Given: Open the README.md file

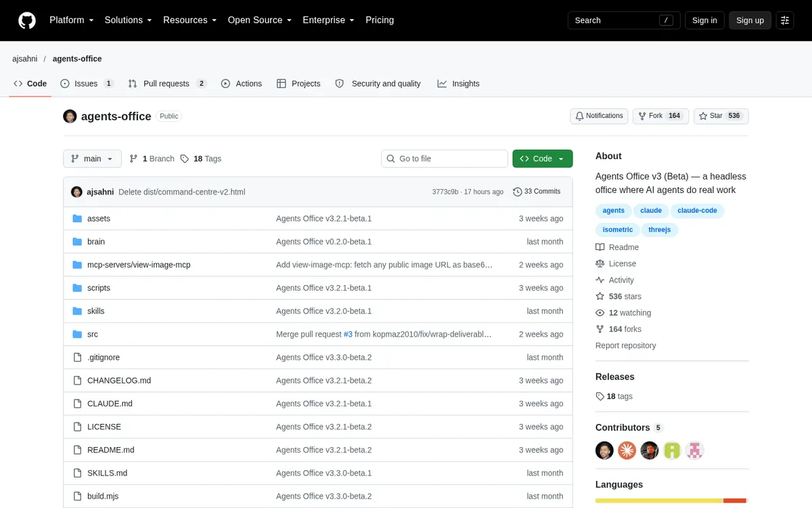Looking at the screenshot, I should click(111, 450).
